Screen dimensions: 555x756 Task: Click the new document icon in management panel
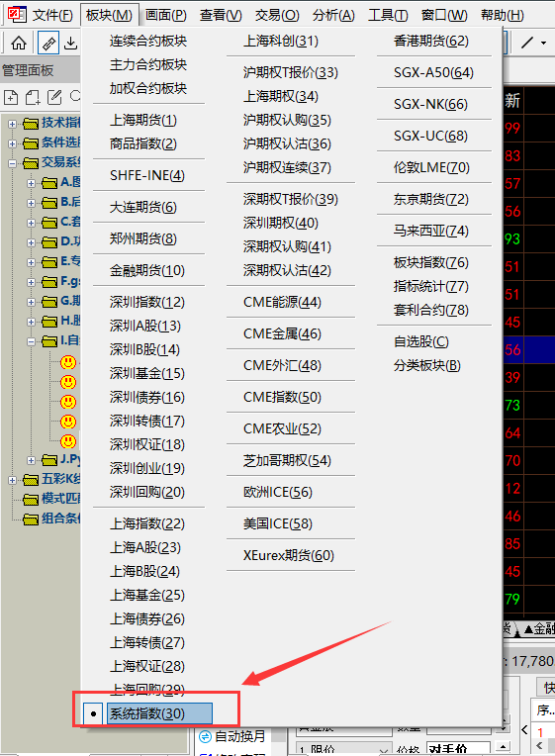11,97
